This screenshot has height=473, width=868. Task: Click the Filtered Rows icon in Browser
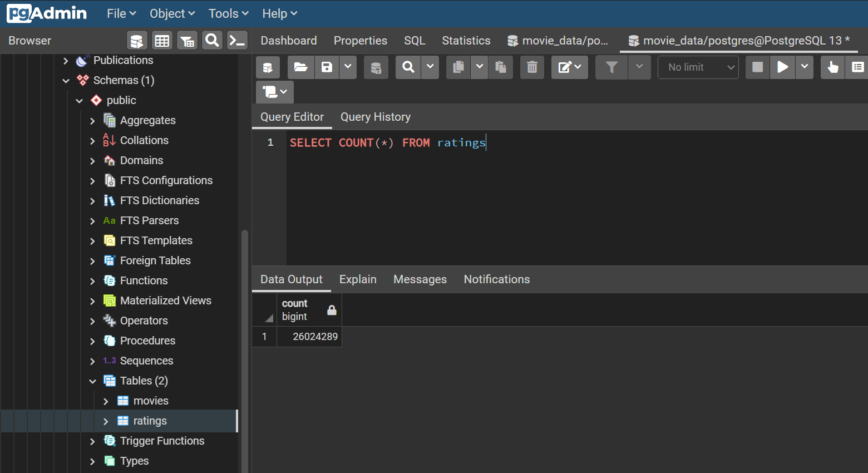187,41
